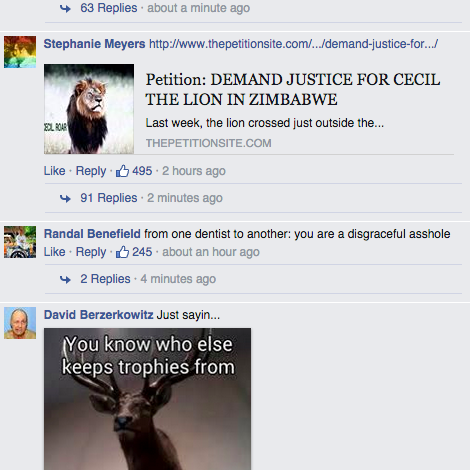
Task: Click thumbs-up icon showing 495 likes
Action: click(122, 171)
